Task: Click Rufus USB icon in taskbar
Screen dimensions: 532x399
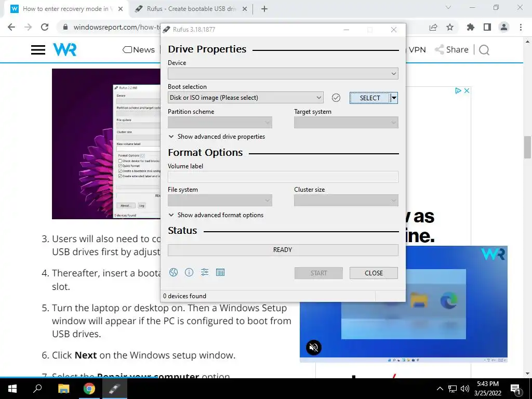Action: coord(114,389)
